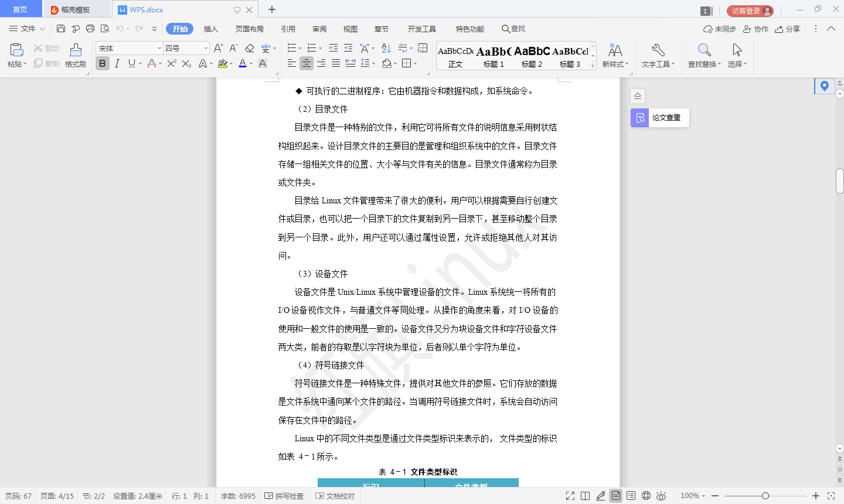Toggle outline view mode in status bar
This screenshot has height=504, width=844.
[x=631, y=496]
